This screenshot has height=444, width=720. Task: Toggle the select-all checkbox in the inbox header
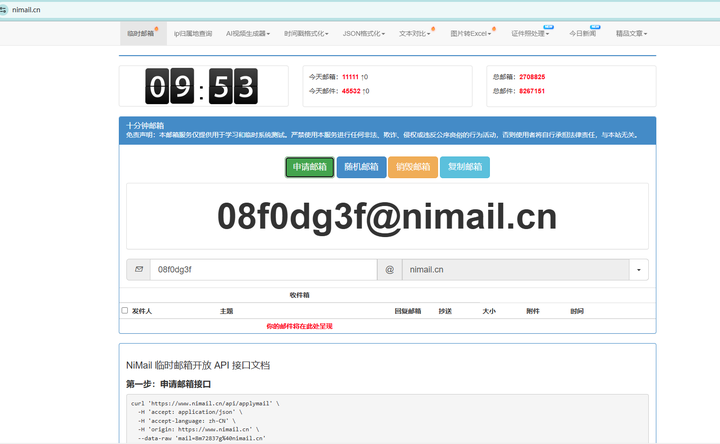[125, 311]
